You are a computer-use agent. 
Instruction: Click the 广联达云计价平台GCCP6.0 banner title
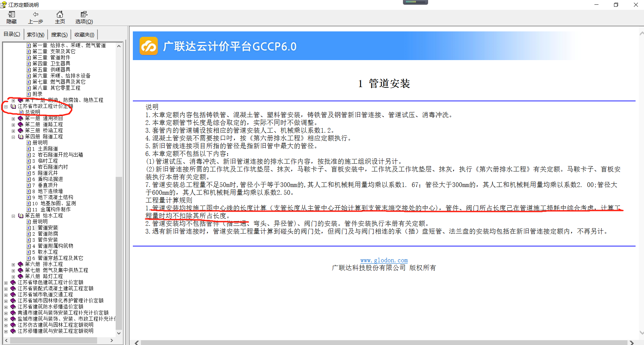tap(230, 46)
